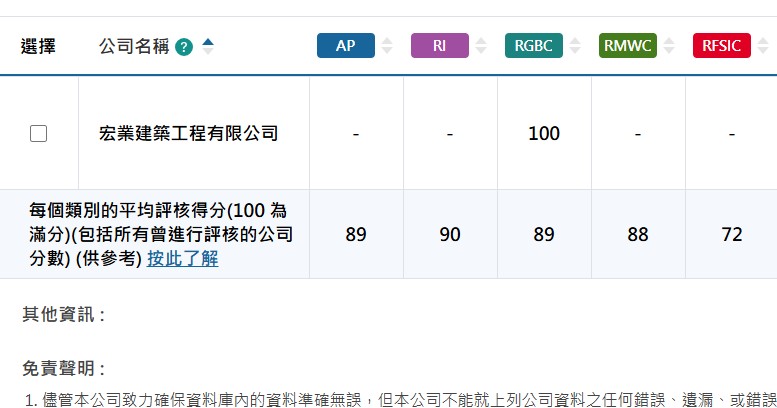Toggle sort arrows next to RMWC

click(669, 46)
